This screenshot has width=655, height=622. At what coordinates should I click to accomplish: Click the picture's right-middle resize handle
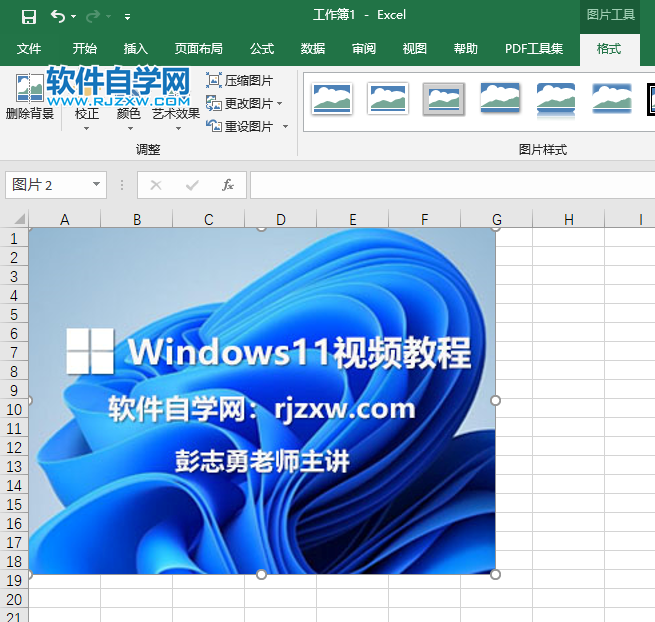tap(495, 401)
